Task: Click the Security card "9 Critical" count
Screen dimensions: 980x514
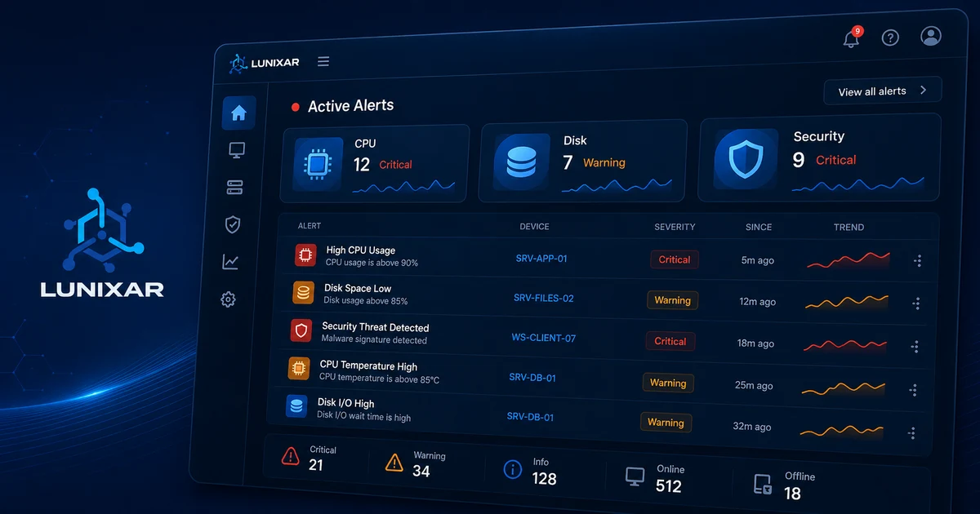Action: tap(824, 160)
